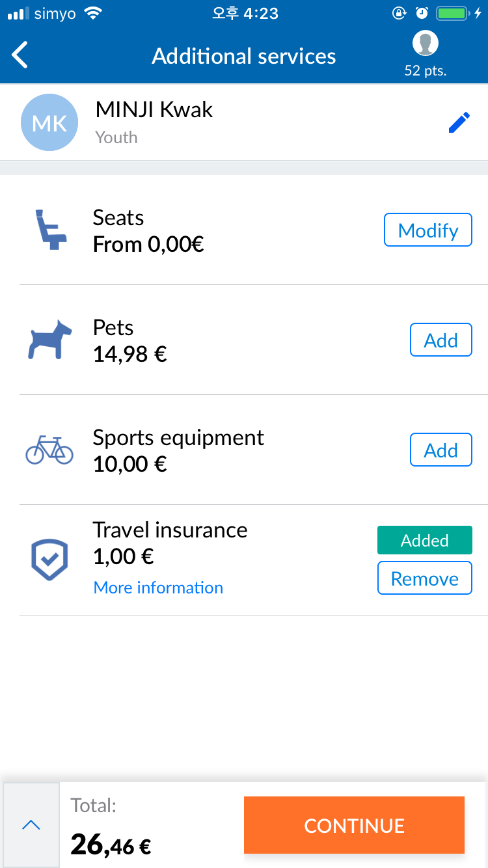The width and height of the screenshot is (488, 868).
Task: Tap the Total 26,46 € amount
Action: coord(111,845)
